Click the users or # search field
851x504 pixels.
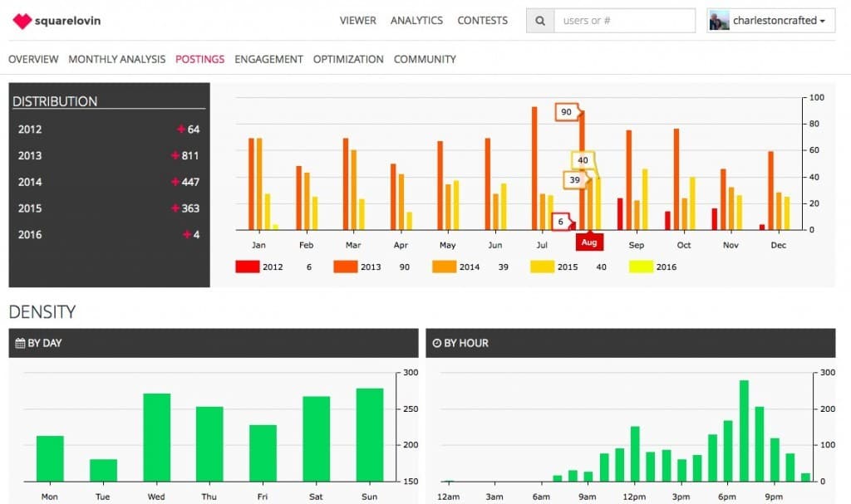pyautogui.click(x=624, y=21)
